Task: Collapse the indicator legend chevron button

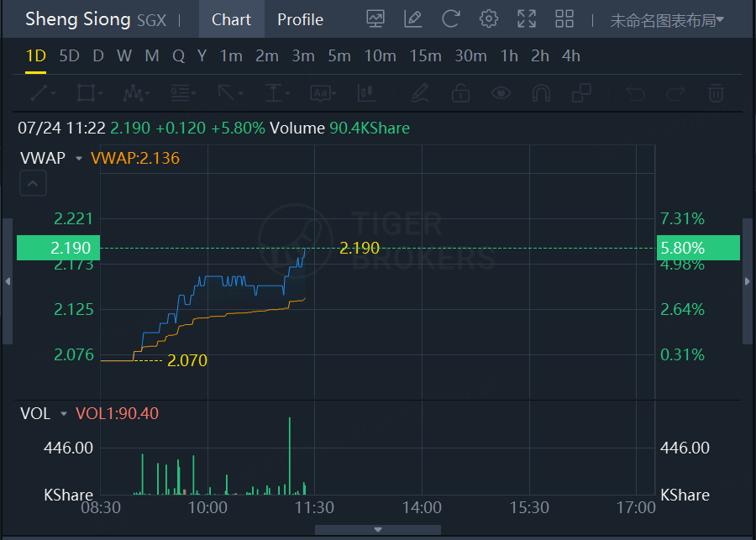Action: click(33, 183)
